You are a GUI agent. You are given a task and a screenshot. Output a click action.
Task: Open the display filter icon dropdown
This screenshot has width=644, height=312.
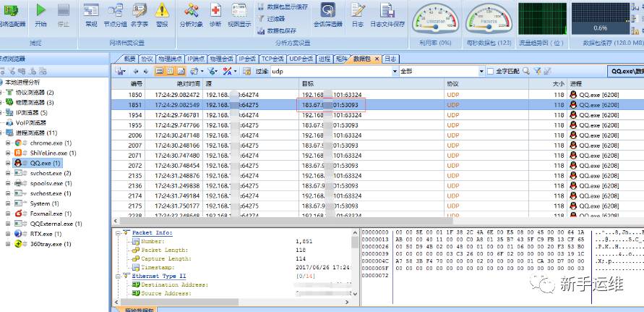coord(212,72)
